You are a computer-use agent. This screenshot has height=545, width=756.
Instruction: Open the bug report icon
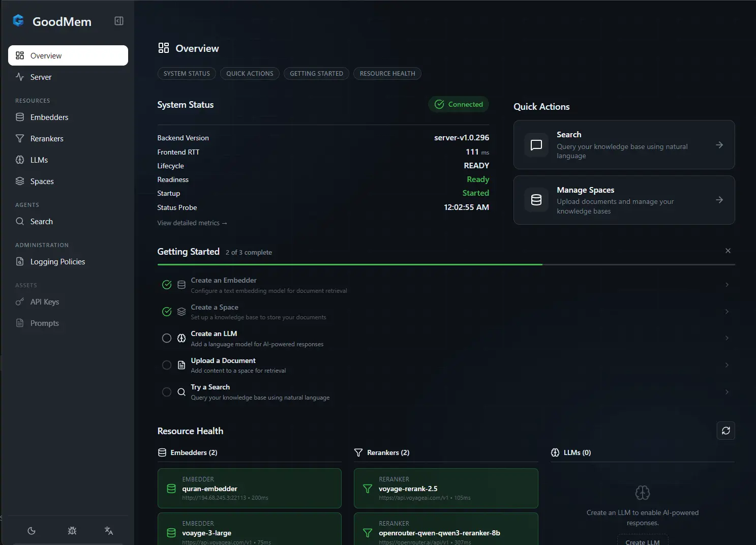point(72,531)
